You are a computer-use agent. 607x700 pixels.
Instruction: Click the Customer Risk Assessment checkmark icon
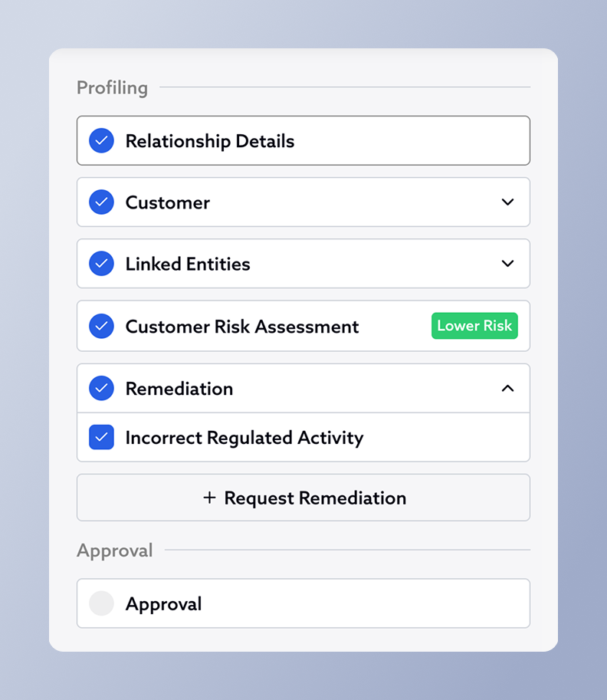(101, 327)
